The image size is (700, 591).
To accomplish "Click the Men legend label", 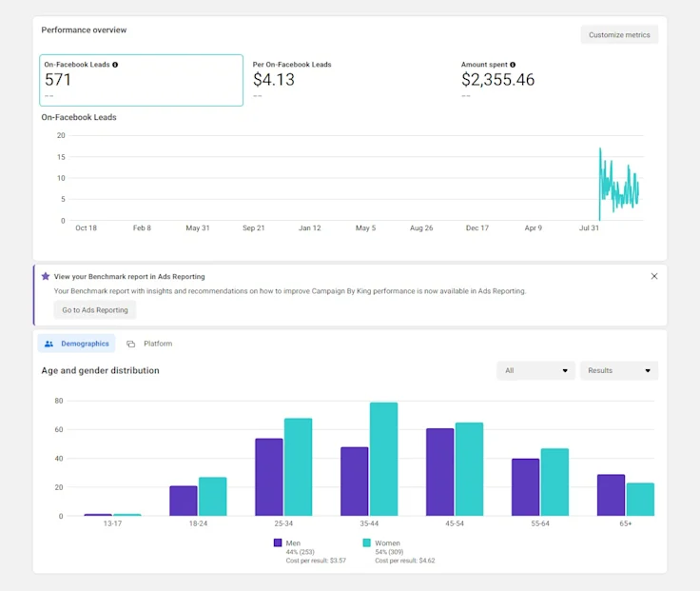I will [293, 543].
